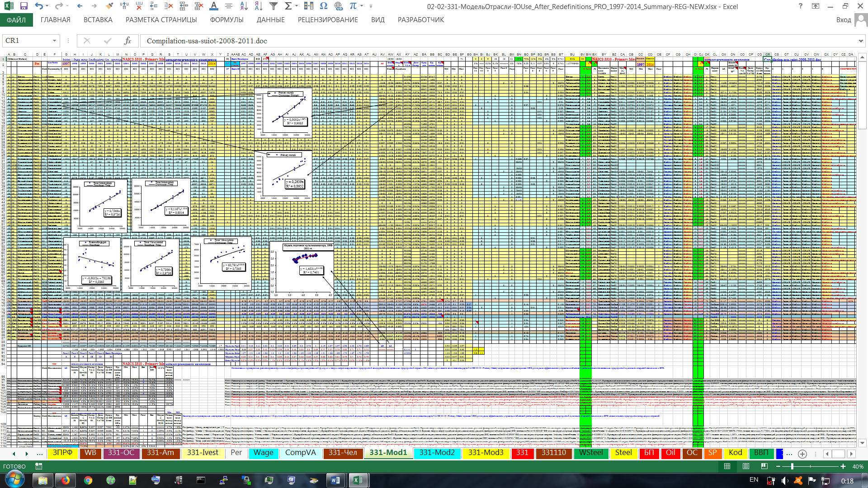The image size is (868, 488).
Task: Click the Sort A to Z icon
Action: (244, 6)
